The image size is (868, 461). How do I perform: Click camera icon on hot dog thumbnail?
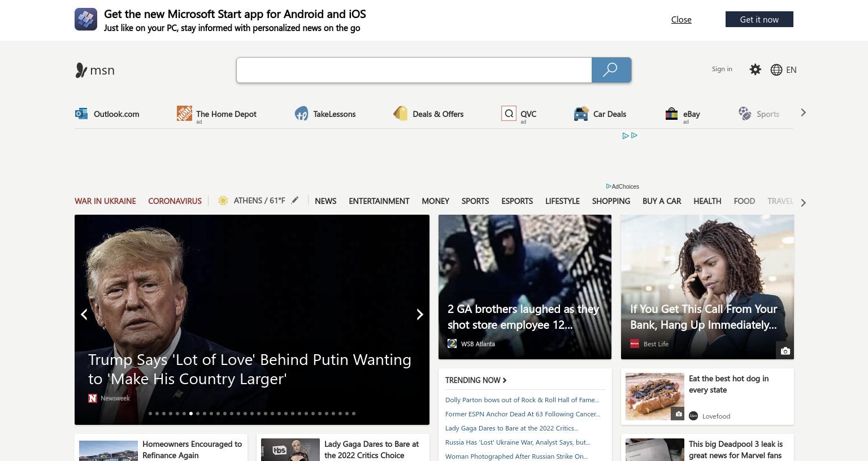678,414
